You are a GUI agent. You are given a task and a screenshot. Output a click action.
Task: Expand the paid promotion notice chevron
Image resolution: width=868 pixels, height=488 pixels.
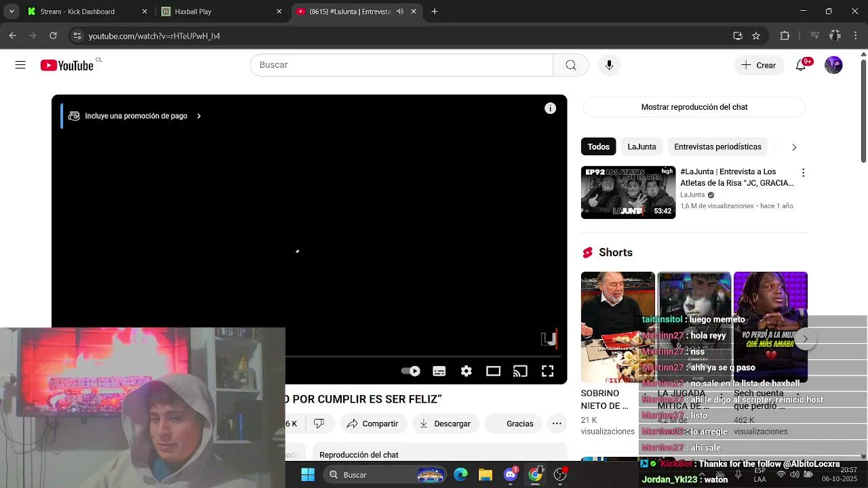click(x=199, y=116)
